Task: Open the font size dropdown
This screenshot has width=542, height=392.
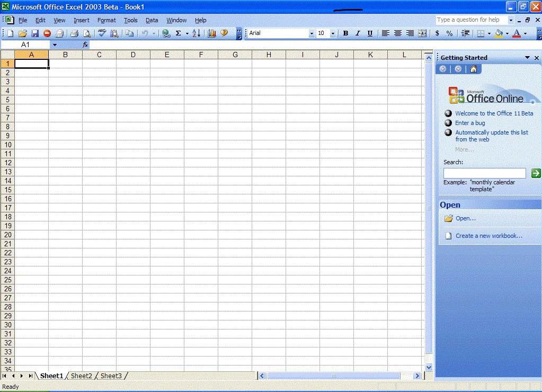Action: point(333,33)
